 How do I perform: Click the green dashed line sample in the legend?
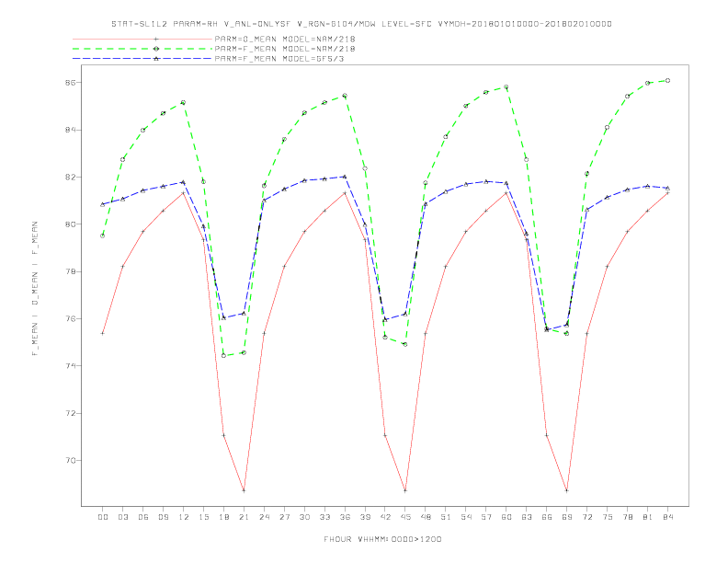pos(142,49)
